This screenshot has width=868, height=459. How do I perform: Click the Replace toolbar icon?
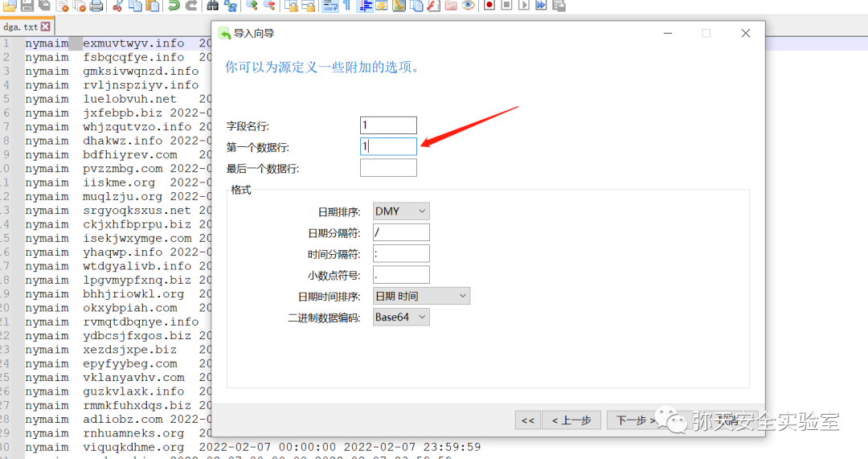[x=231, y=6]
